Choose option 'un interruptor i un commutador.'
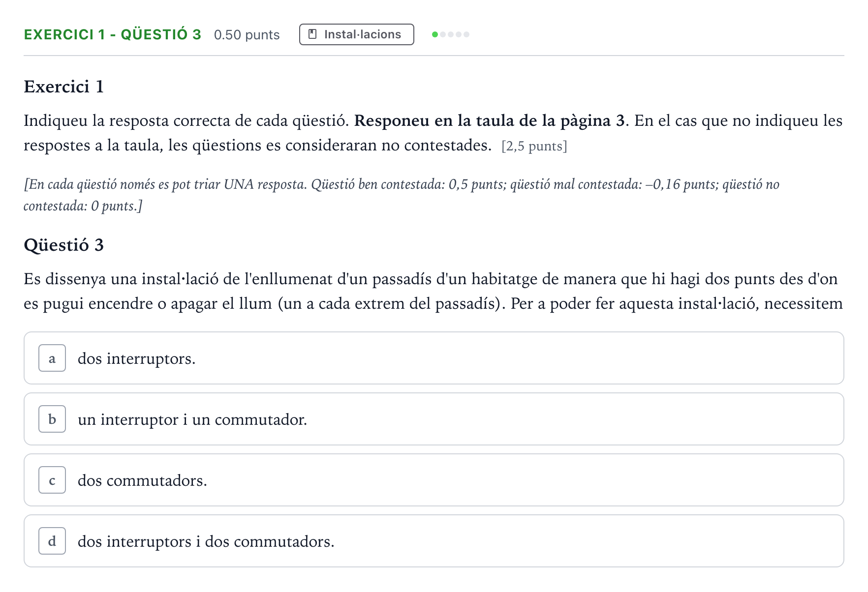The image size is (868, 592). click(x=434, y=419)
